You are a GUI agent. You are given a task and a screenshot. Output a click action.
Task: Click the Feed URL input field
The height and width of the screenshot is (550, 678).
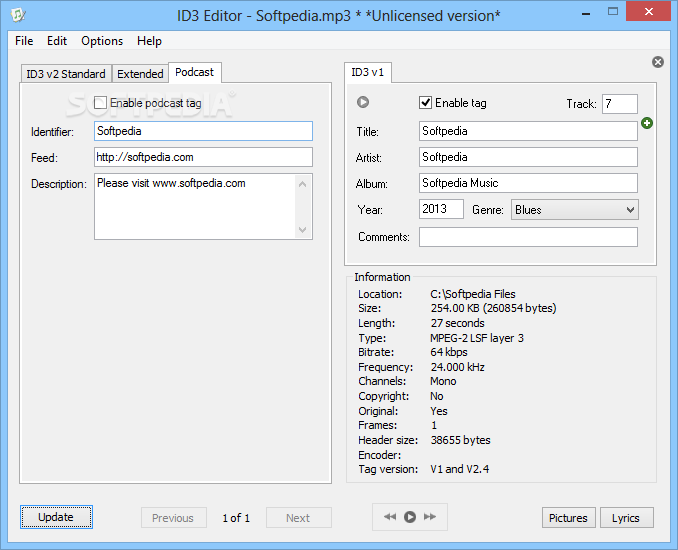click(203, 157)
